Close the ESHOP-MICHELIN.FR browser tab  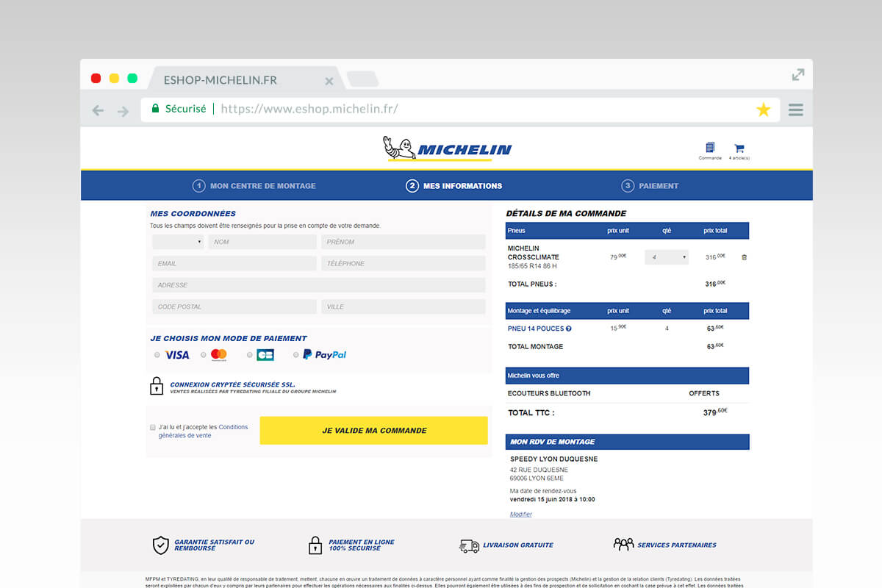click(x=329, y=81)
